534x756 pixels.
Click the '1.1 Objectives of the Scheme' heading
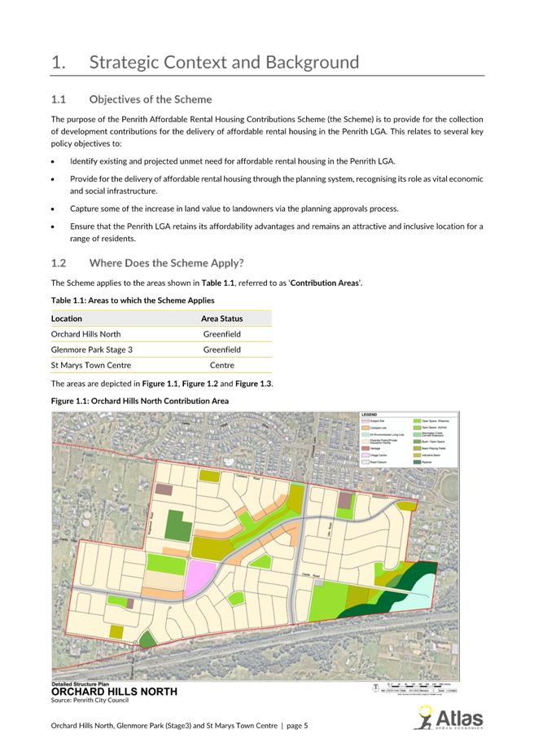point(132,99)
